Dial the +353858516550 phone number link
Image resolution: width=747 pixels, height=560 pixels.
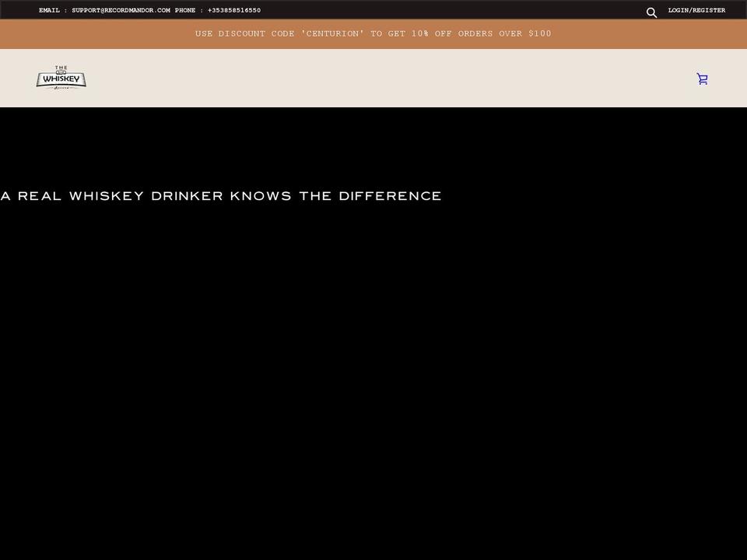coord(234,10)
